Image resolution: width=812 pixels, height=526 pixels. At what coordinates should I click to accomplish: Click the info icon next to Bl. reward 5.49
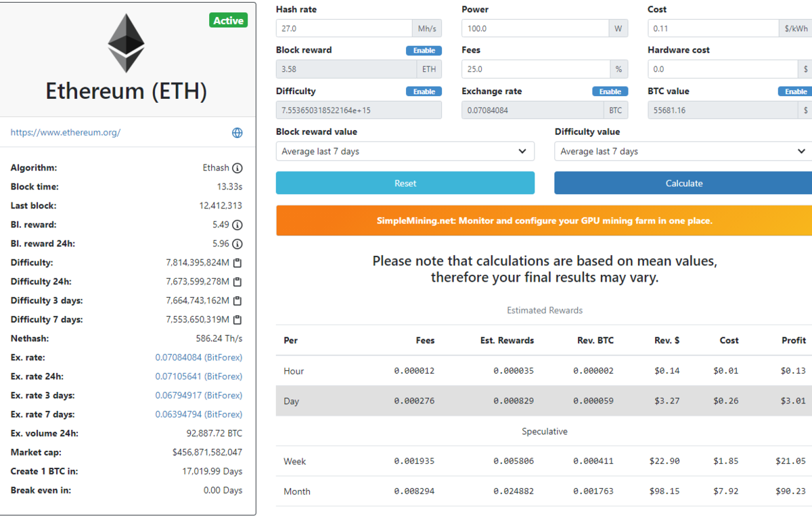238,225
